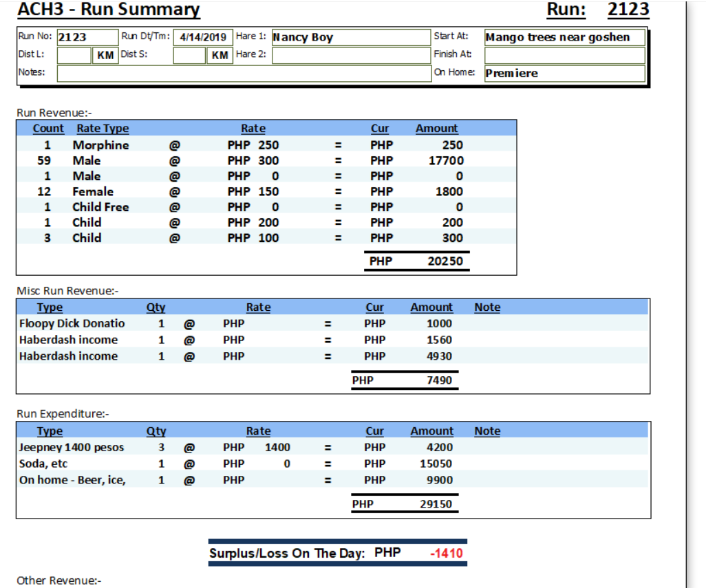The image size is (706, 588).
Task: Click the Floopy Dick Donatio entry
Action: pos(72,323)
